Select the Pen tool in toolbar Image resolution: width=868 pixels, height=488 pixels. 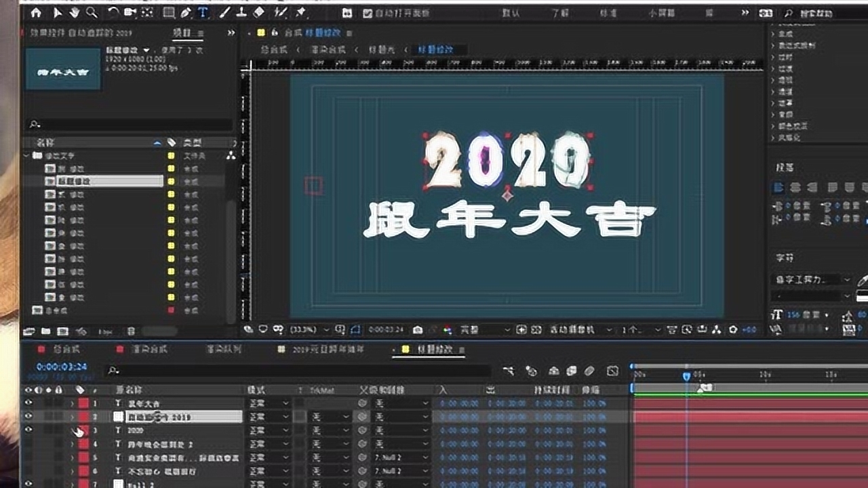(186, 13)
